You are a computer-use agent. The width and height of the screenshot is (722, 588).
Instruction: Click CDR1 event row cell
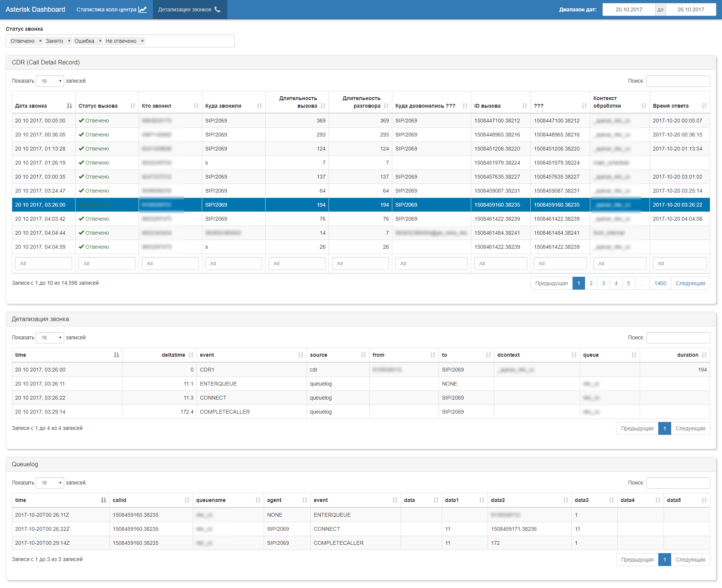click(x=252, y=370)
